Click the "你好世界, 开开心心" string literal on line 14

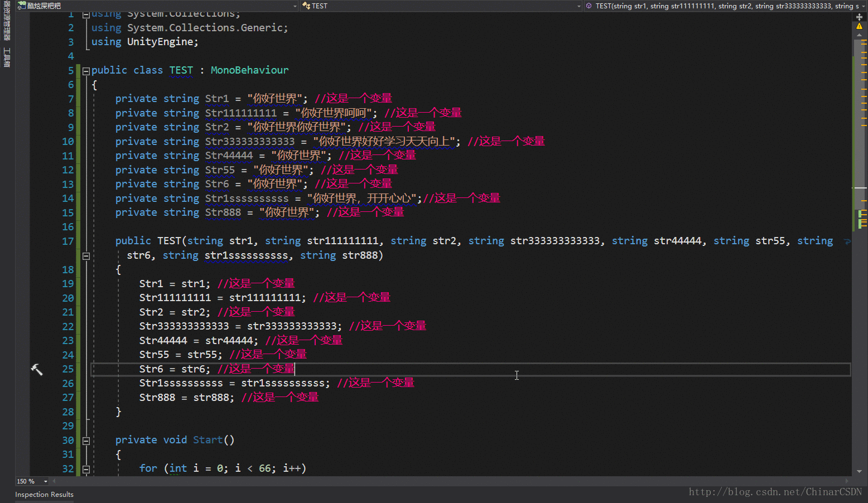[x=363, y=199]
